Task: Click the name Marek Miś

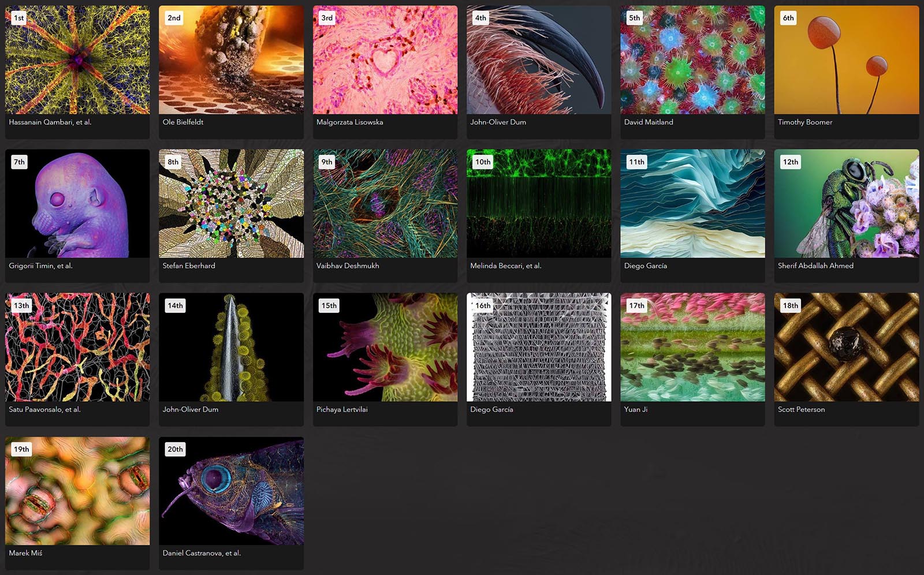Action: (25, 553)
